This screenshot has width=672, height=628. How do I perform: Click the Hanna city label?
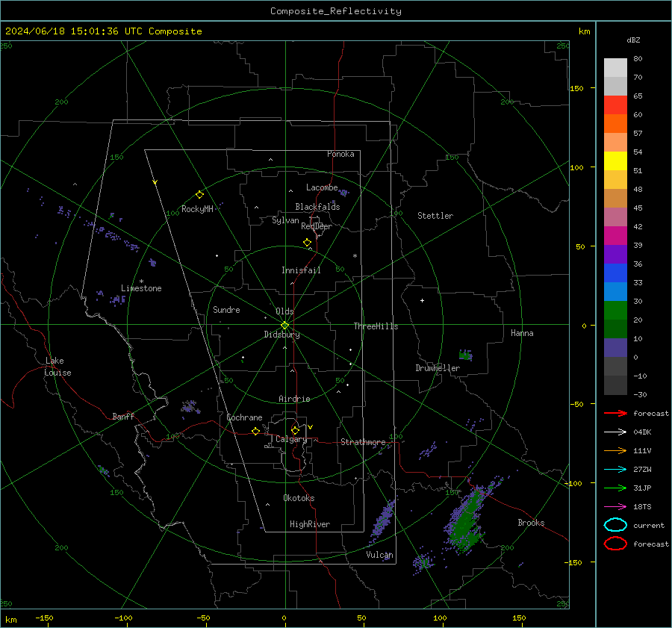point(522,333)
